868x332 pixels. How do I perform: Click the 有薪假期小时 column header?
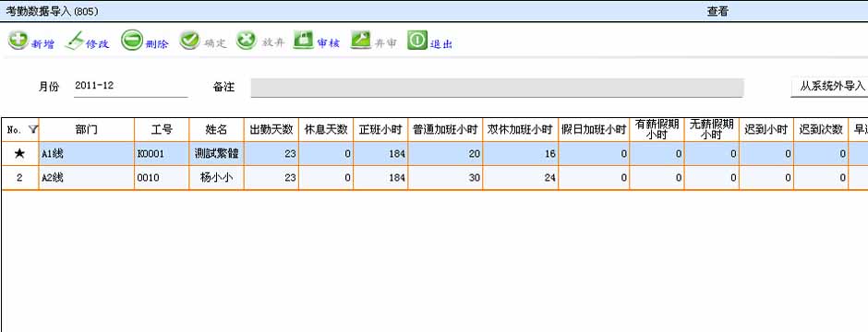click(657, 130)
